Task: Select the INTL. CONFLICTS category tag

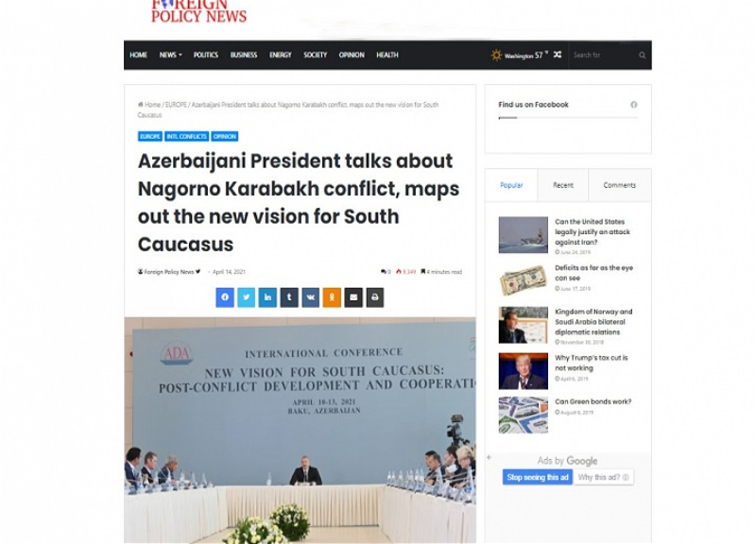Action: coord(186,136)
